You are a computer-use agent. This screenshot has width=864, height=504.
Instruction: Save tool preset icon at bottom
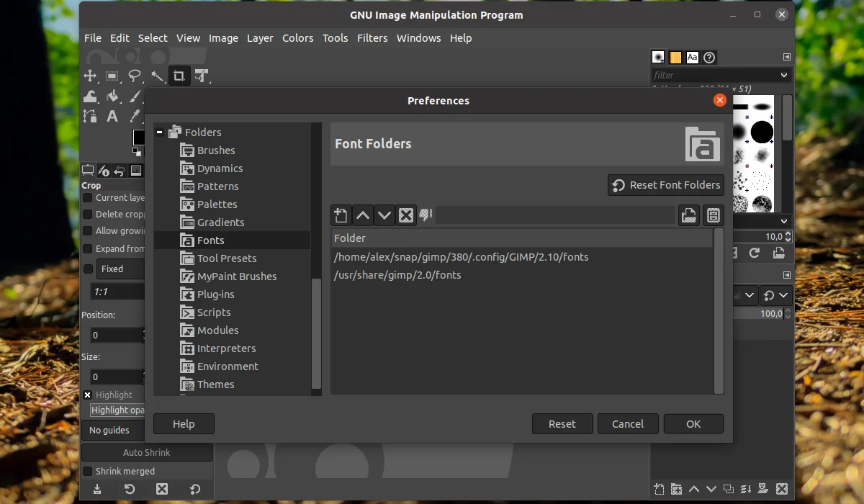97,489
